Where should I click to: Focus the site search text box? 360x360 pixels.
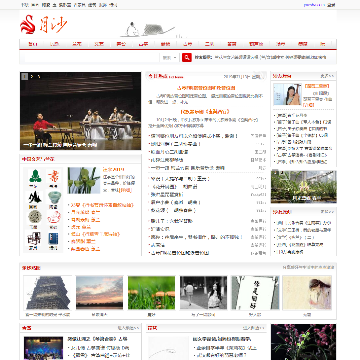[x=92, y=57]
